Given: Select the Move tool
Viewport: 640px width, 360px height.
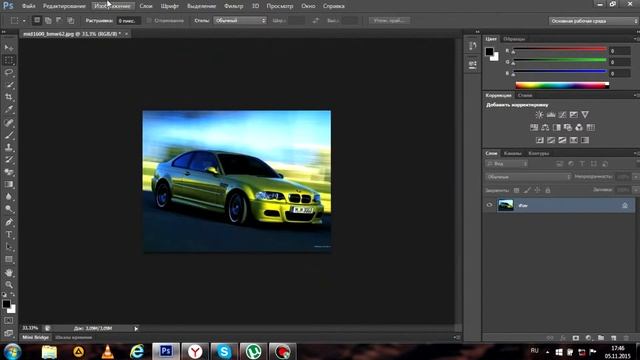Looking at the screenshot, I should [x=9, y=48].
